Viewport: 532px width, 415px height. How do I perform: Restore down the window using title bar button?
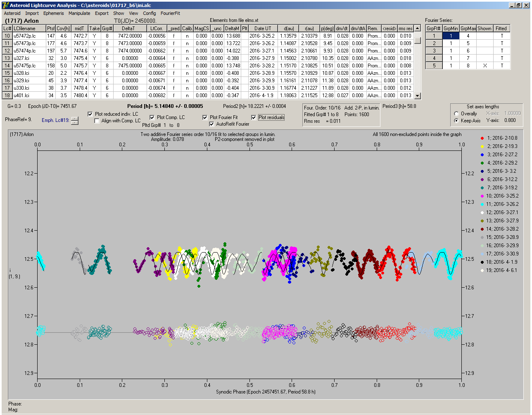pos(518,5)
